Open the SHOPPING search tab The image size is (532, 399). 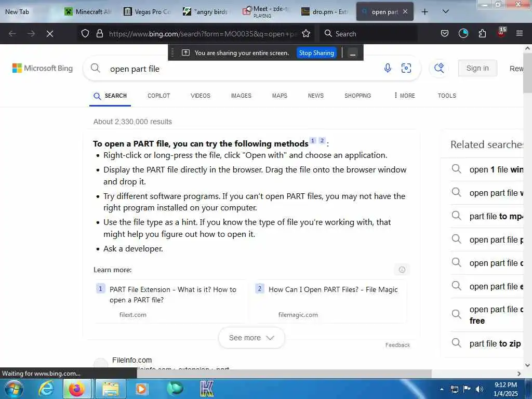[357, 96]
